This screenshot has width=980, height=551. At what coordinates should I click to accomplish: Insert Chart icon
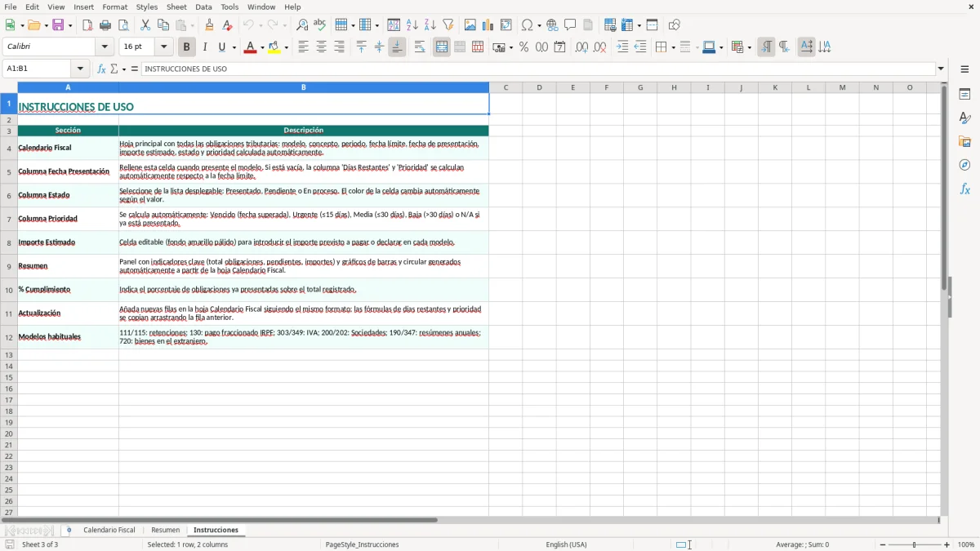click(488, 25)
